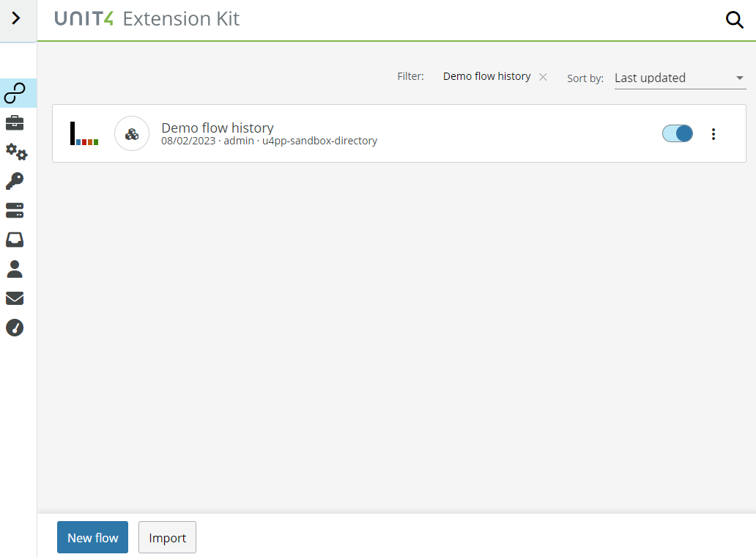Click the Demo flow history filter chip text

(x=486, y=76)
